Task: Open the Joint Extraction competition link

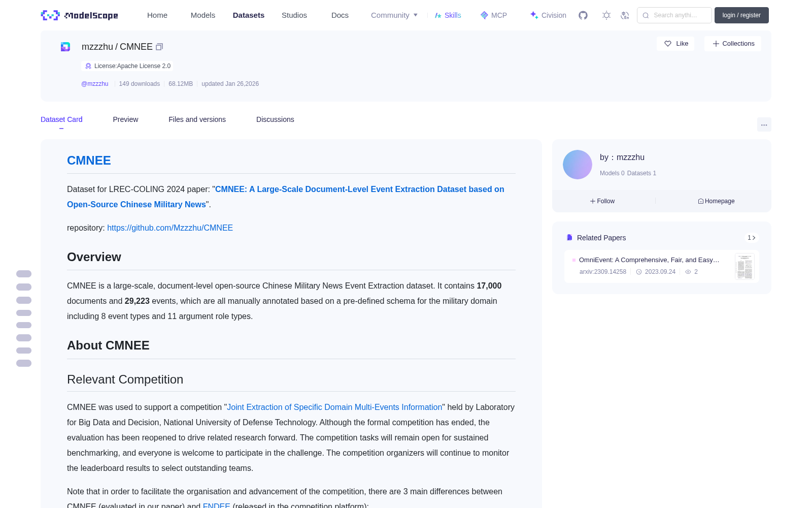Action: point(334,407)
